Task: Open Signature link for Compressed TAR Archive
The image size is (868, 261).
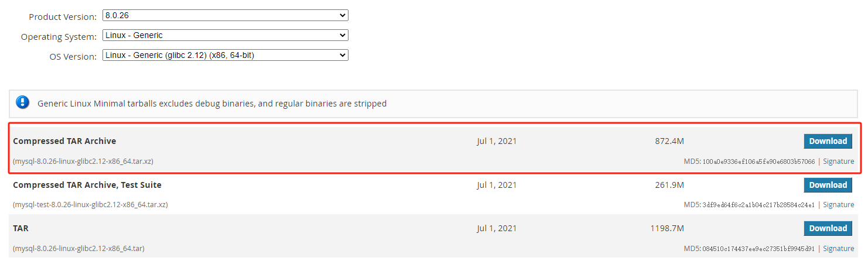Action: 838,162
